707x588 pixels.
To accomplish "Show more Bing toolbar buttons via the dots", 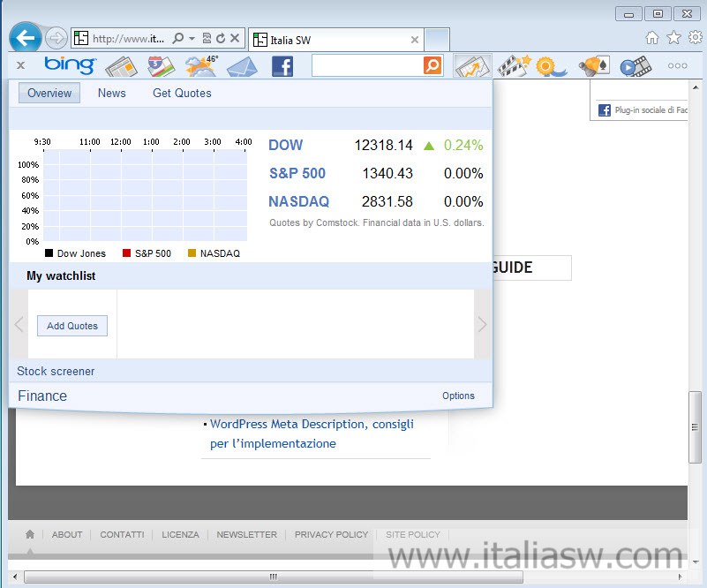I will point(678,66).
